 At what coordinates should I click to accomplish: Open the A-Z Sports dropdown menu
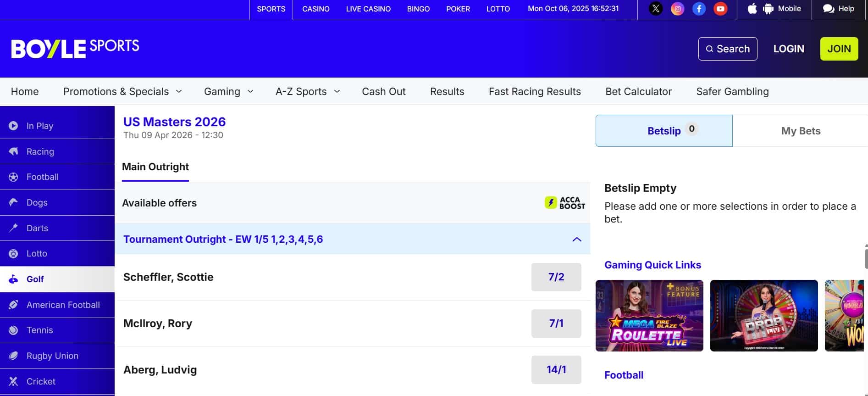[x=307, y=92]
